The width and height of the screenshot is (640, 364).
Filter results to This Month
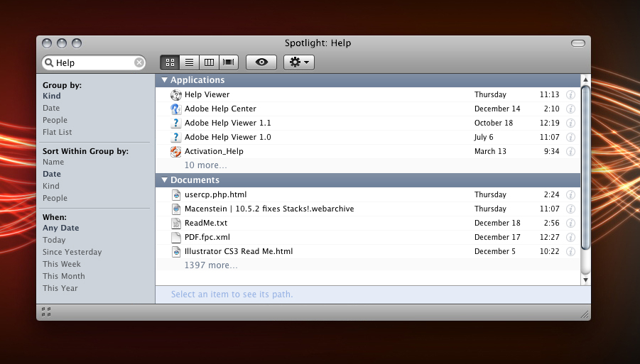tap(64, 276)
